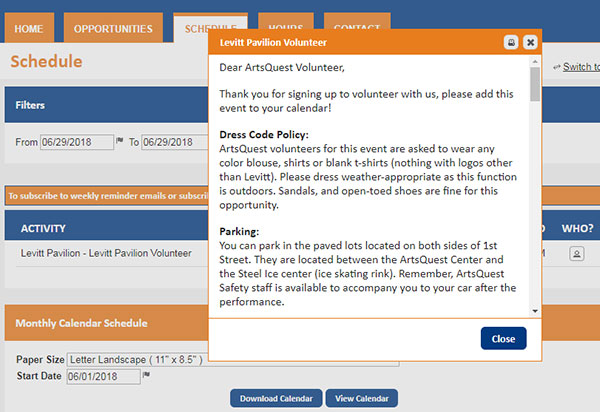Switch to the OPPORTUNITIES tab

113,28
